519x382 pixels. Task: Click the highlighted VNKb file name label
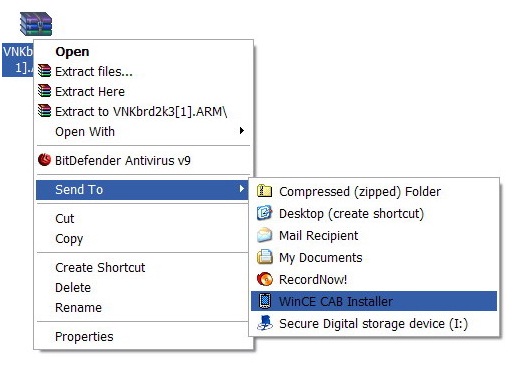click(18, 60)
